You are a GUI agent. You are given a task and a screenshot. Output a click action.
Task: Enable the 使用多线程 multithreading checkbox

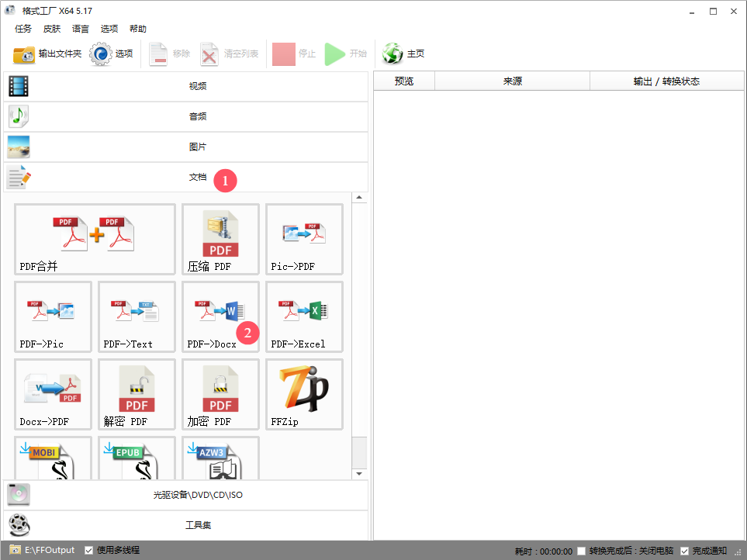(x=88, y=550)
